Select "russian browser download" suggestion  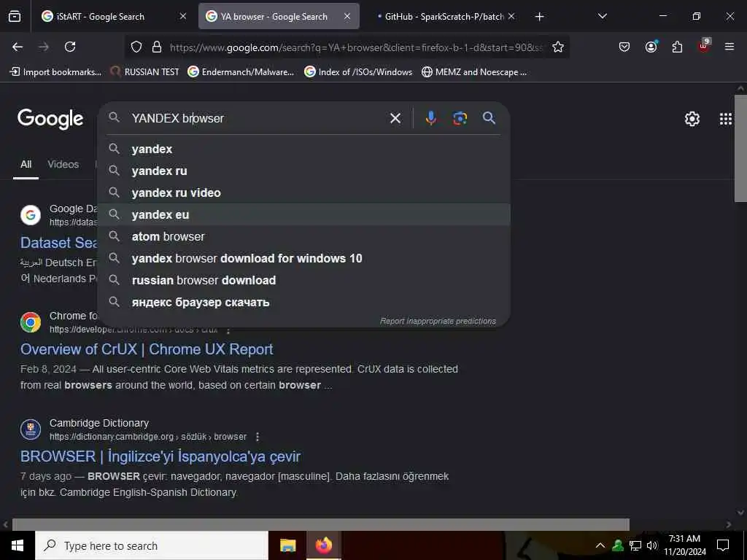[304, 281]
